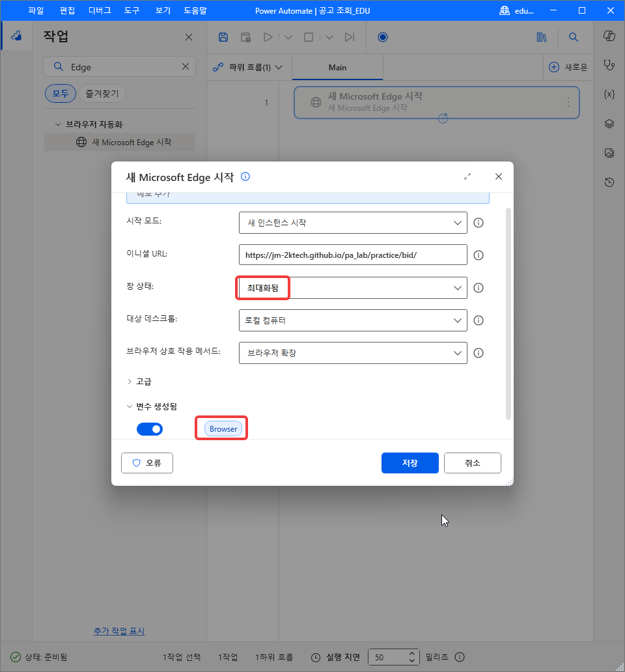
Task: Run the flow with the play icon
Action: tap(268, 37)
